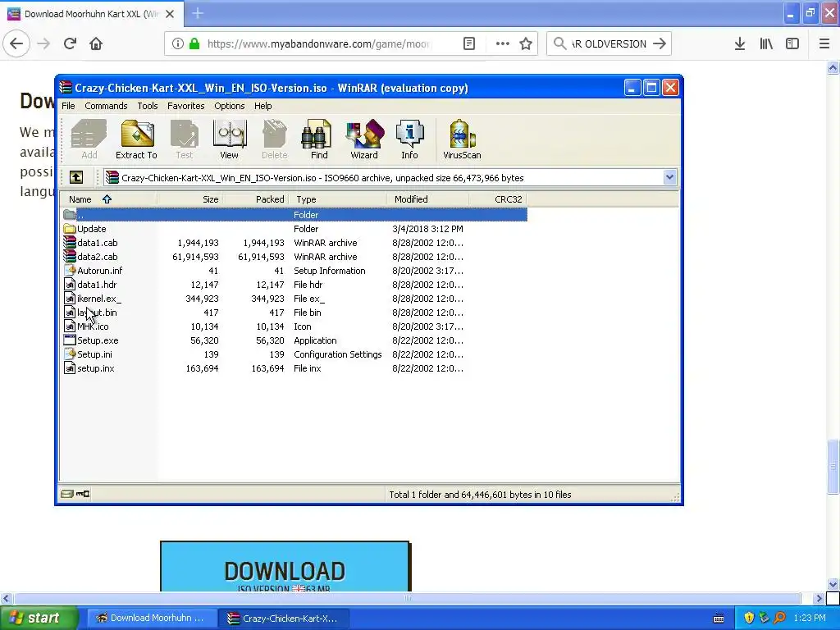
Task: Open a new Firefox tab
Action: click(198, 13)
